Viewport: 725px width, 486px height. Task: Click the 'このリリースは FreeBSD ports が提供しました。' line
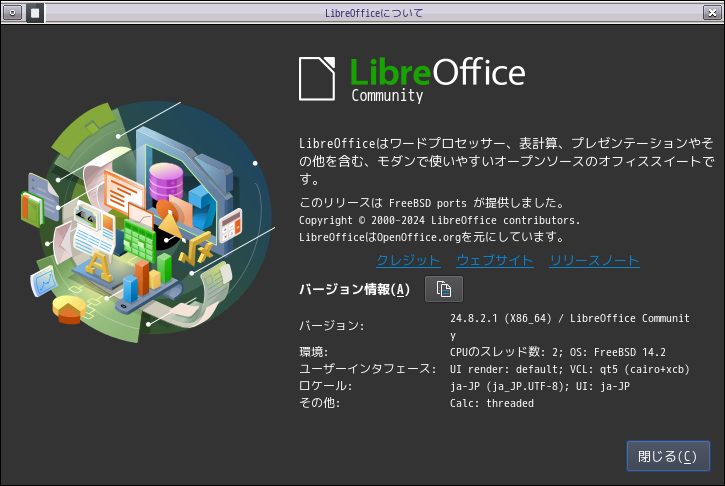click(432, 203)
